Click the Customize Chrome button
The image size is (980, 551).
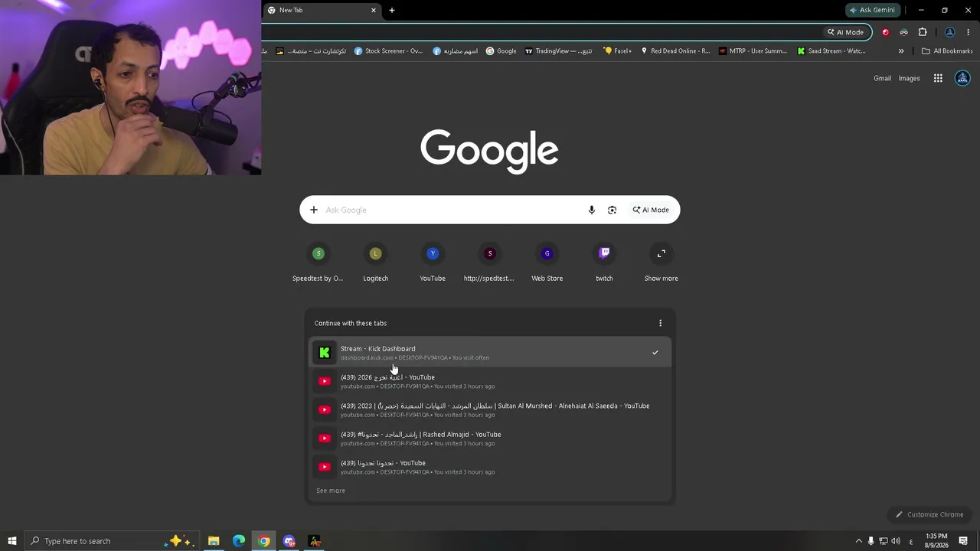(x=929, y=514)
